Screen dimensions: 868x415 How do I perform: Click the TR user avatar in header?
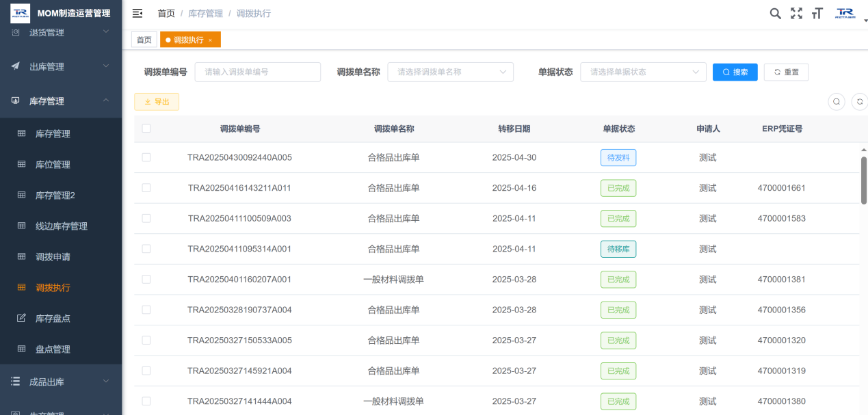(845, 13)
